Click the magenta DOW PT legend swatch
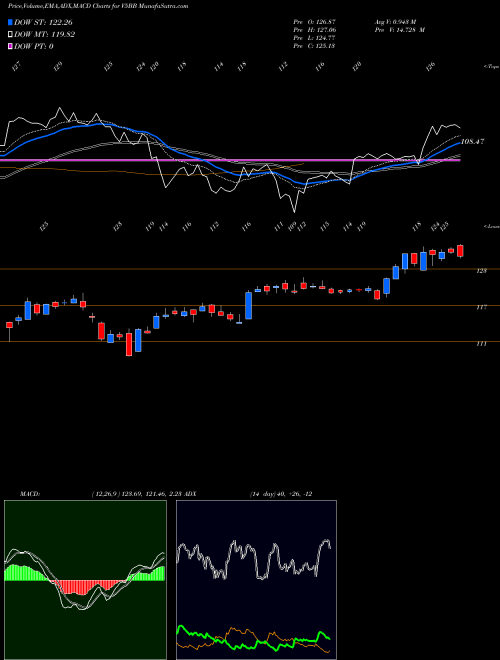This screenshot has height=660, width=500. [10, 46]
